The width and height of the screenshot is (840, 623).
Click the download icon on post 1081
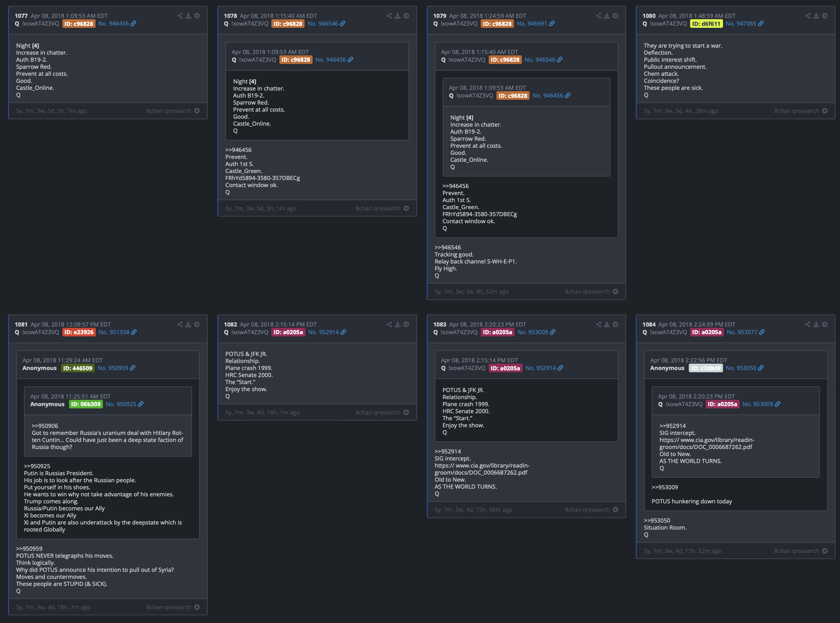point(189,324)
